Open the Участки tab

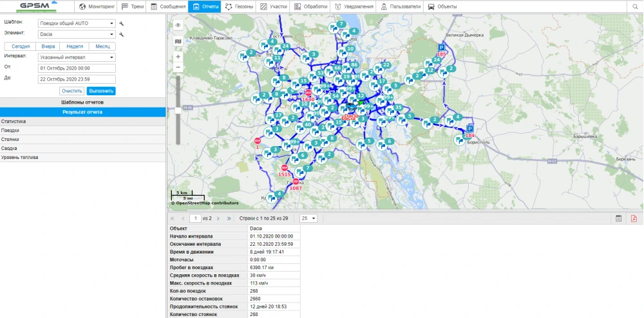tap(272, 6)
